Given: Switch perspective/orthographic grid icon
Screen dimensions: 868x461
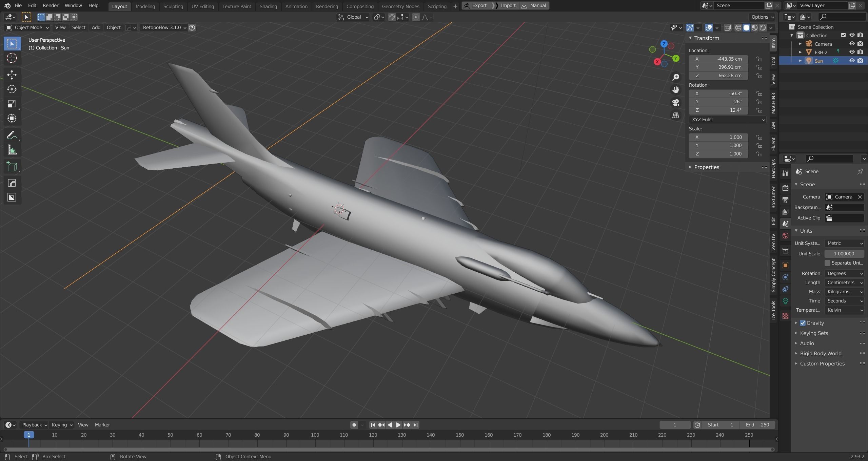Looking at the screenshot, I should [675, 116].
